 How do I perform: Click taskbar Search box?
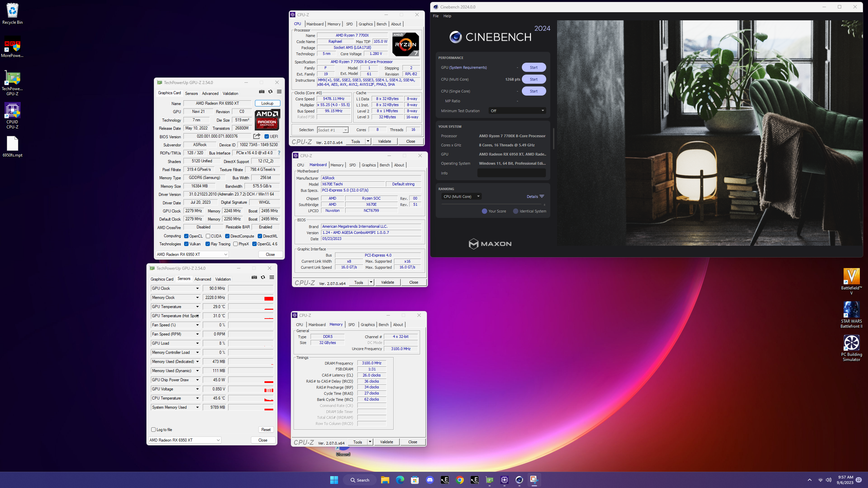(360, 480)
